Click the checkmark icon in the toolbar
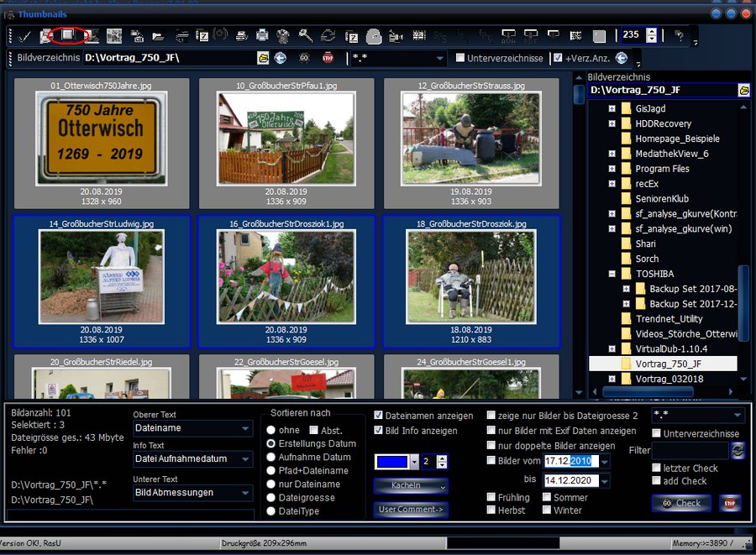This screenshot has height=555, width=756. pos(24,36)
